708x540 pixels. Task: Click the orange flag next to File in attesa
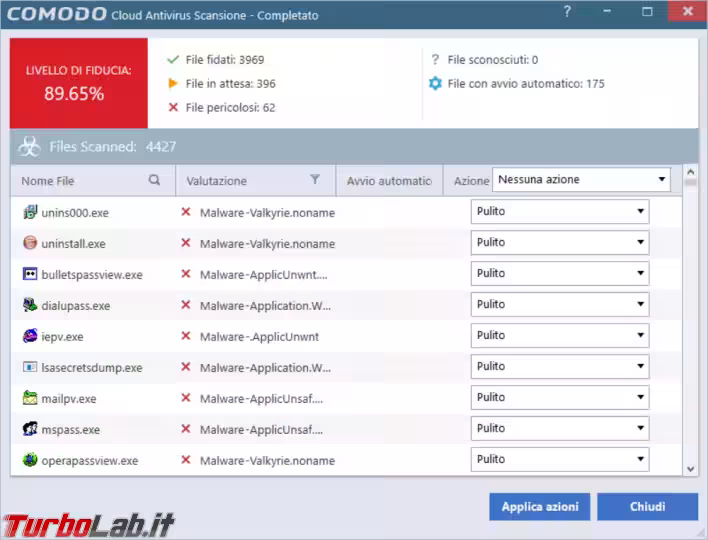point(172,83)
